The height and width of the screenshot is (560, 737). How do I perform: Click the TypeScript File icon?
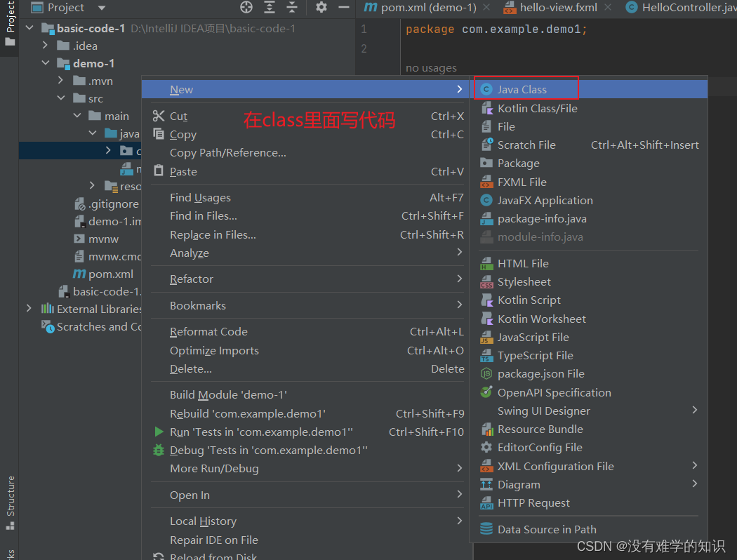[x=486, y=356]
